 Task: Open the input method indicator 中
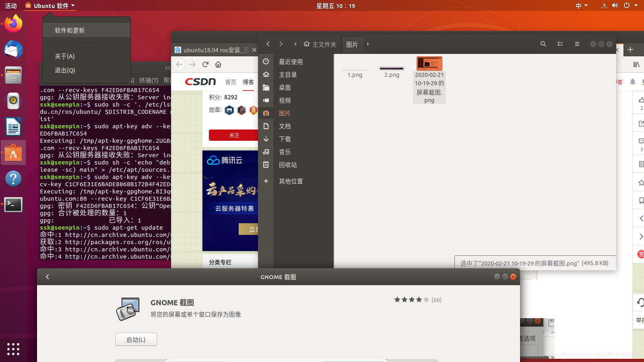(x=582, y=6)
